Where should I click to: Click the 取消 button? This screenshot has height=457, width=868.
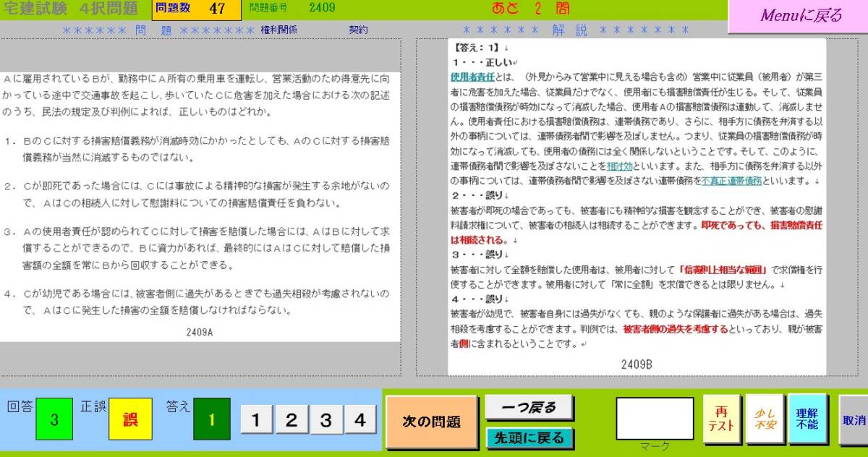(854, 419)
